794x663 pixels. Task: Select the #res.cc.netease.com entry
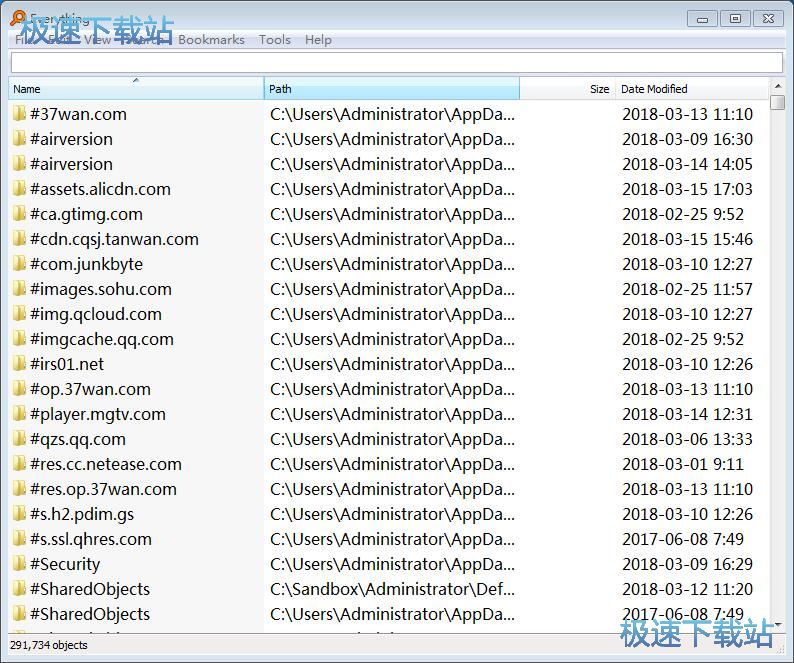tap(105, 464)
